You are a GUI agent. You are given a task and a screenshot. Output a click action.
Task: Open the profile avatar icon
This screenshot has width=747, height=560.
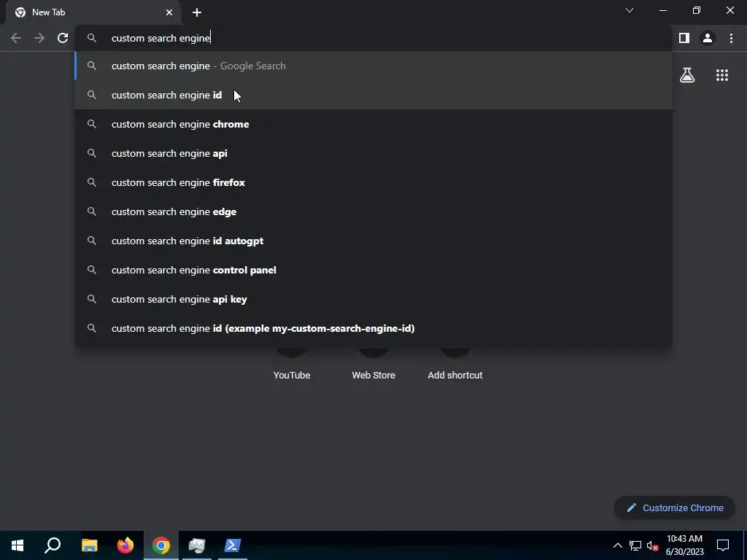pyautogui.click(x=708, y=38)
